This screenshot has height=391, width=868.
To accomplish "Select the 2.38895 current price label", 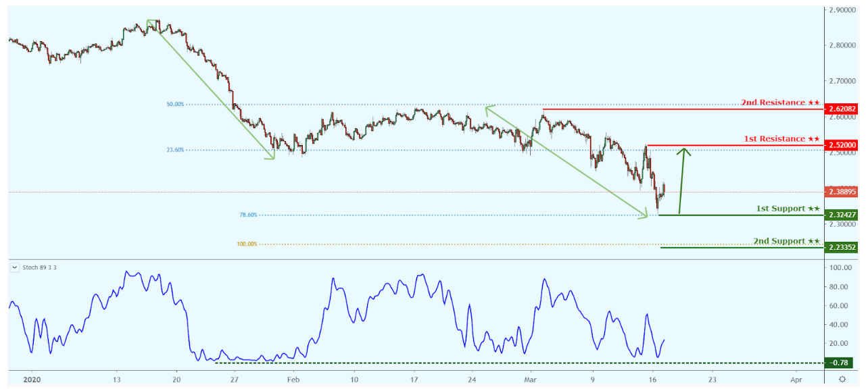I will click(842, 191).
